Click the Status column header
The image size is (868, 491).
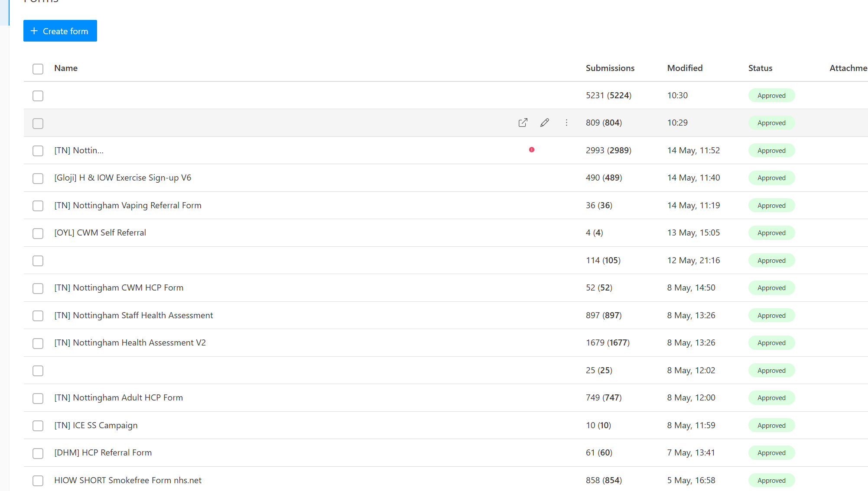click(x=760, y=68)
